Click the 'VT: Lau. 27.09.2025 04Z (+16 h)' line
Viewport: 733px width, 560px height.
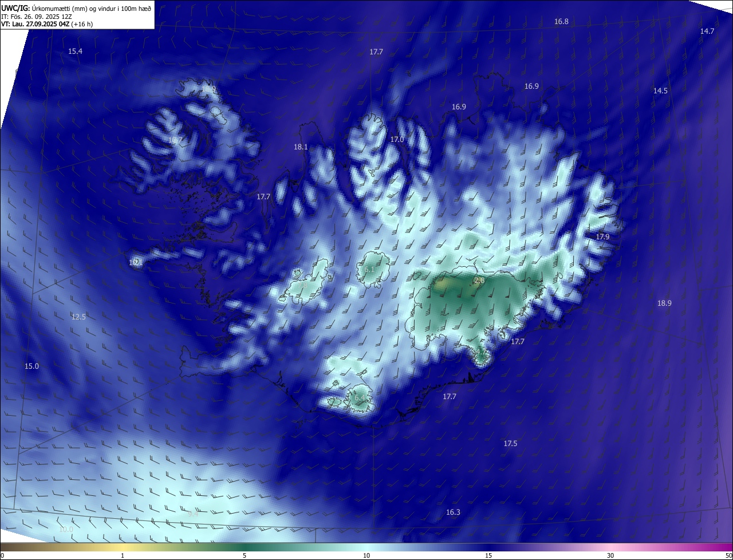[x=47, y=24]
